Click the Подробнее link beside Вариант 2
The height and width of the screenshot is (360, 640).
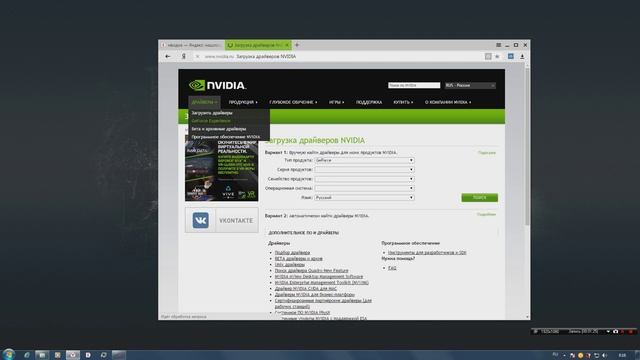(487, 214)
